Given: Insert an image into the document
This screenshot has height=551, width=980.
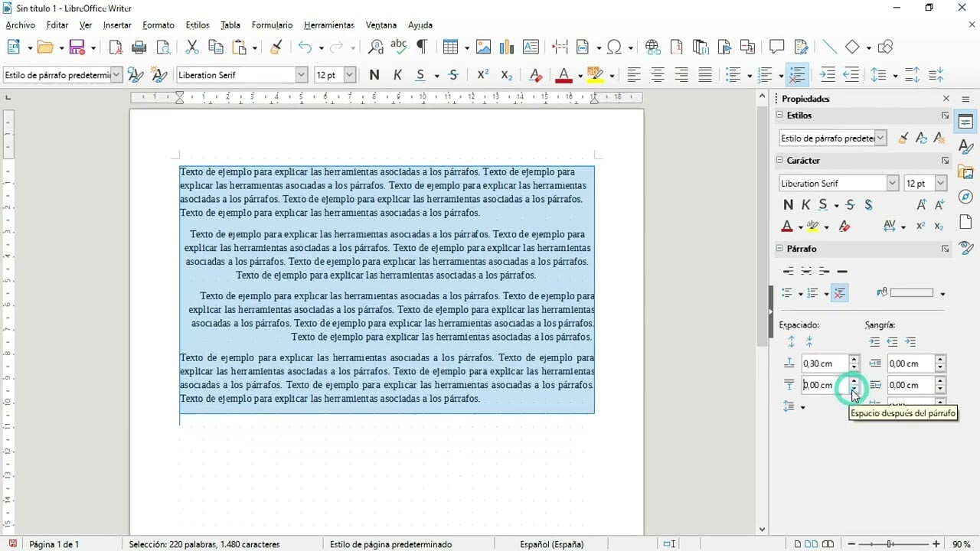Looking at the screenshot, I should pos(483,47).
